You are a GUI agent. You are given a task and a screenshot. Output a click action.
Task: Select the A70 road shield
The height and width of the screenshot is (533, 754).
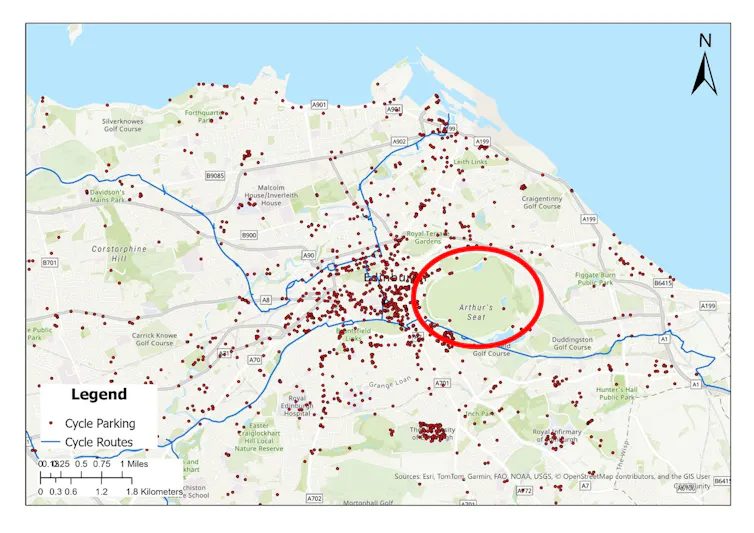click(x=254, y=359)
